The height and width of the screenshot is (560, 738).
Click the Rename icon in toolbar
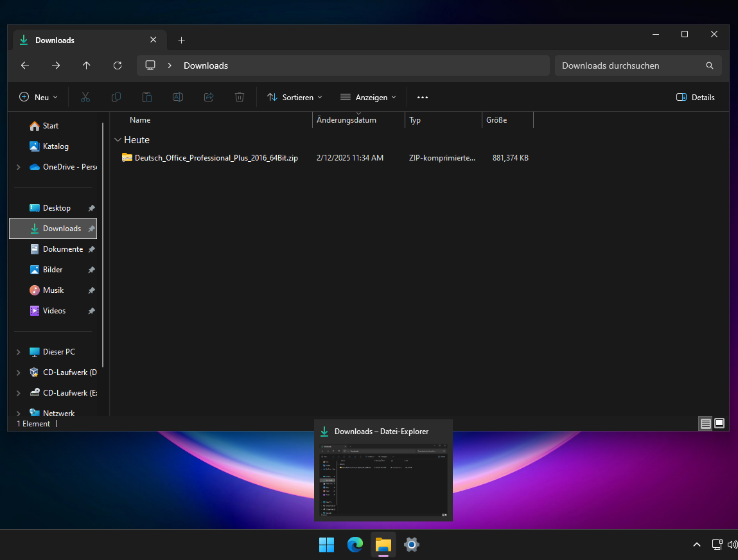[x=178, y=97]
